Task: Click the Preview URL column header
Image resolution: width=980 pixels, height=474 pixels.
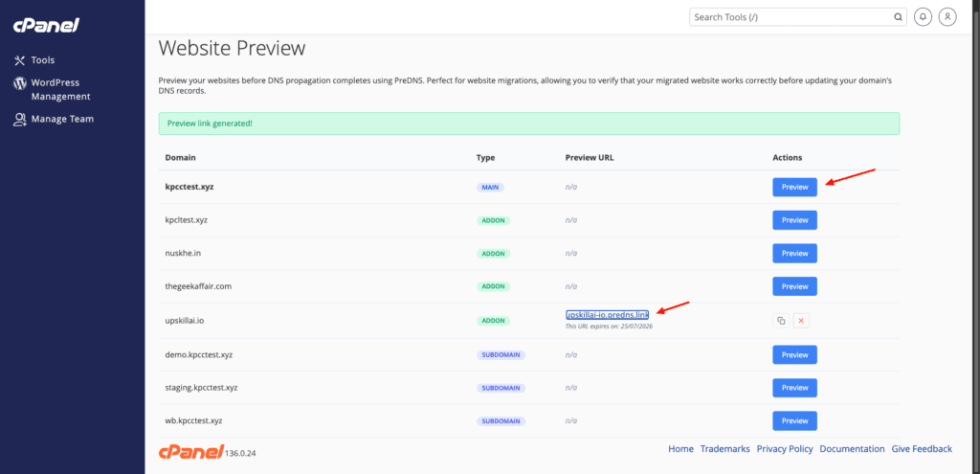Action: click(x=590, y=158)
